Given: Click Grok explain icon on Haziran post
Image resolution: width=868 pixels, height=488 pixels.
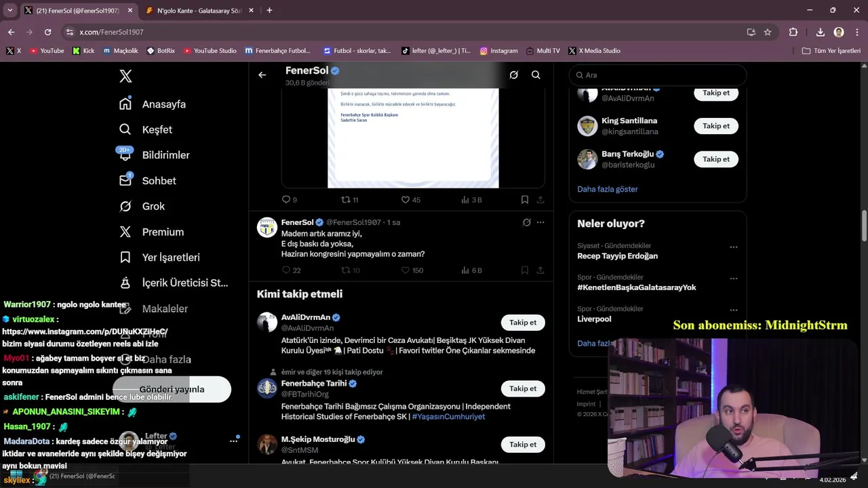Looking at the screenshot, I should [526, 222].
